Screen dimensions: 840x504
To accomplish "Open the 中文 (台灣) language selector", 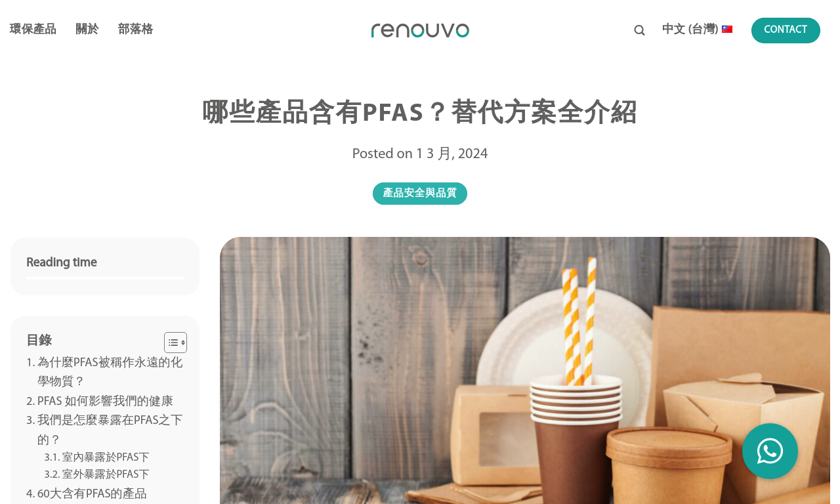I will tap(697, 30).
